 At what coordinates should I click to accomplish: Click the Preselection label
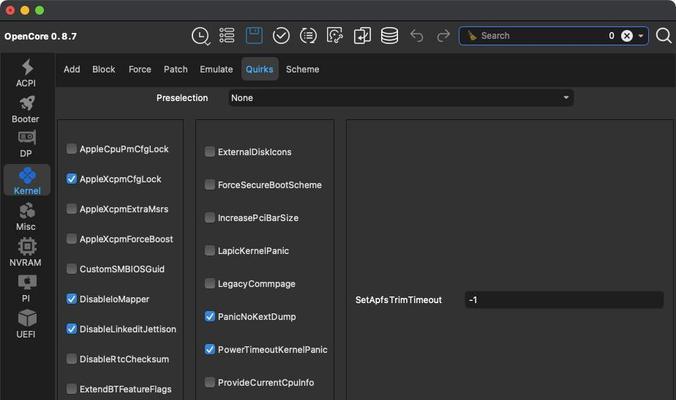tap(182, 98)
